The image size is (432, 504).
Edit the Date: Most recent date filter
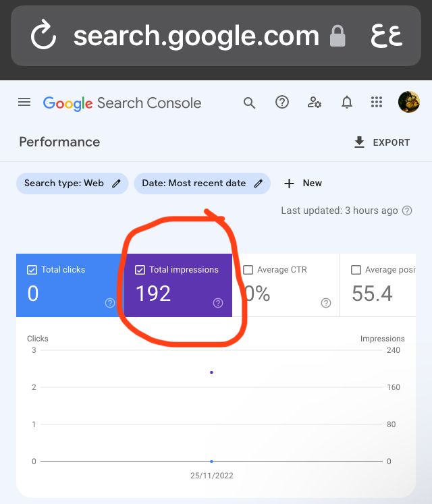pos(202,184)
